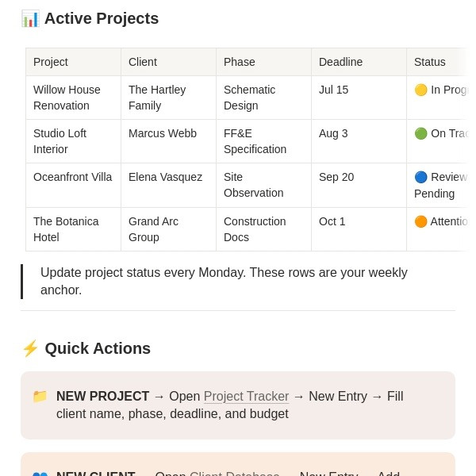Click the people icon in NEW CLIENT callout
The width and height of the screenshot is (476, 476).
[40, 474]
